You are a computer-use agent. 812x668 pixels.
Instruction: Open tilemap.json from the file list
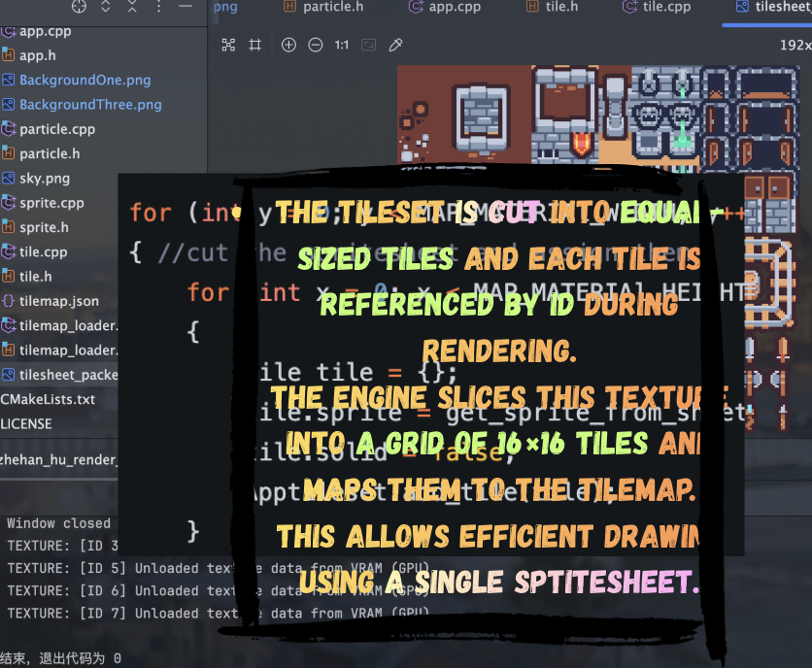coord(58,301)
